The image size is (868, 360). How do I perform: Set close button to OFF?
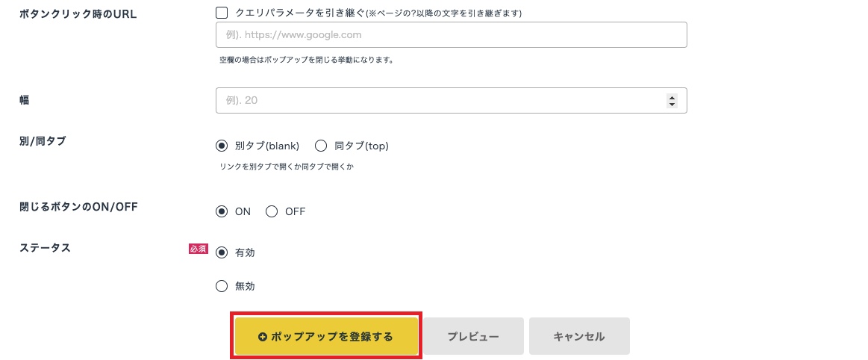click(272, 211)
